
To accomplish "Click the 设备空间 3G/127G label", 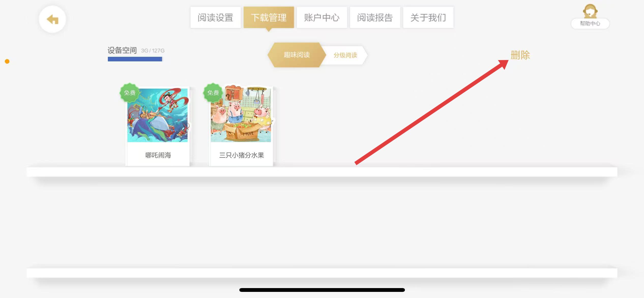I will coord(136,50).
